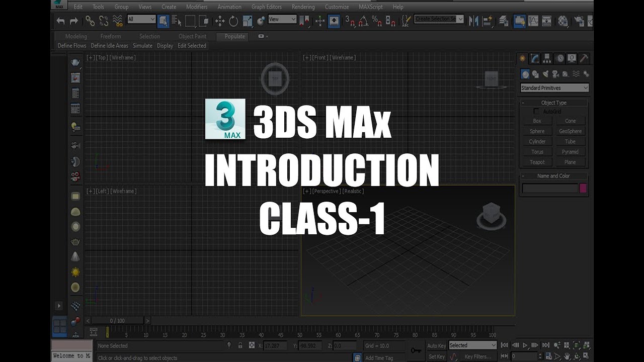Open the Standard Primitives dropdown
This screenshot has height=362, width=644.
point(554,88)
